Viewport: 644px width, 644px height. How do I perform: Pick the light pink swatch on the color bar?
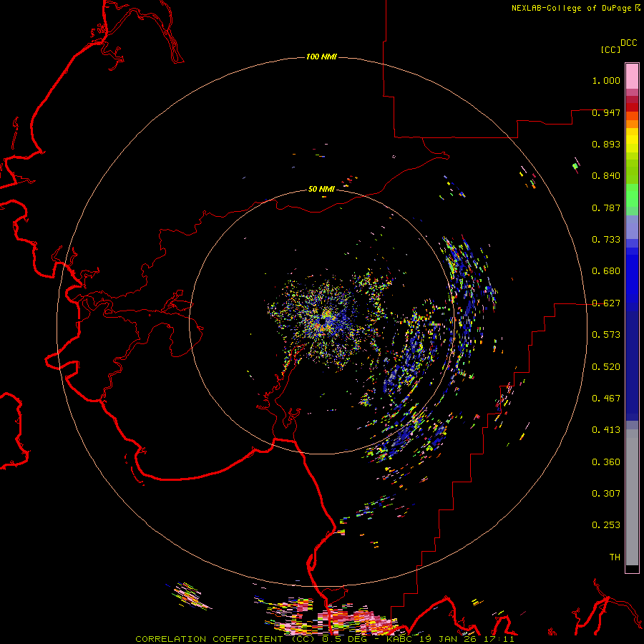pyautogui.click(x=632, y=76)
